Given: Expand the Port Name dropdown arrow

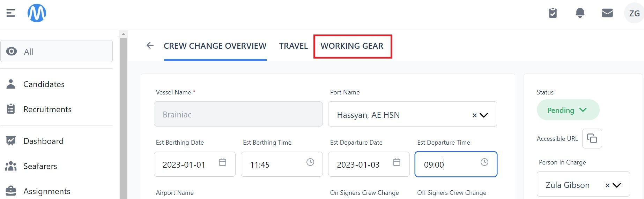Looking at the screenshot, I should pyautogui.click(x=484, y=115).
